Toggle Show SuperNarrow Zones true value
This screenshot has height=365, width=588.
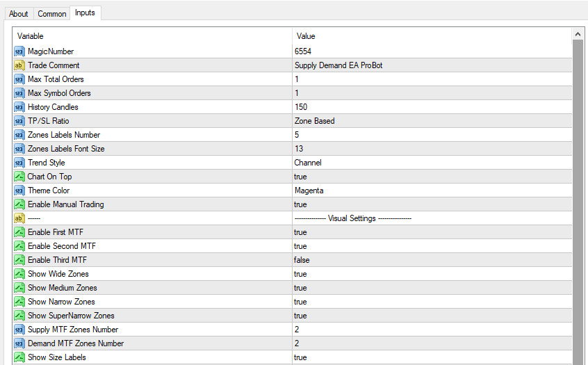pos(300,316)
